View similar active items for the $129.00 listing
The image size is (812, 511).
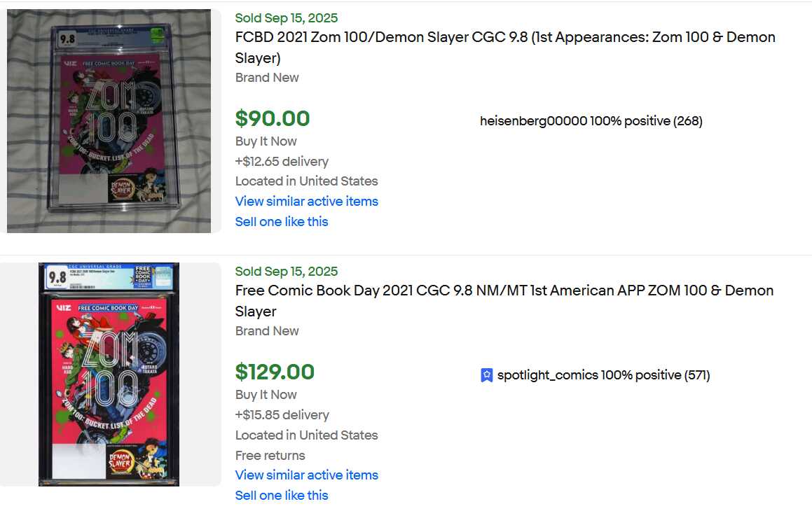[306, 475]
